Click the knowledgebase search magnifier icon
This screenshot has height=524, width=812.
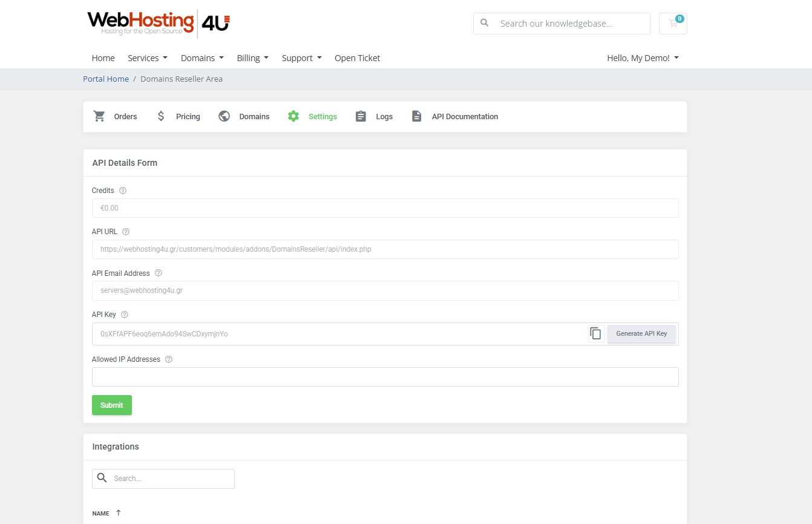pos(484,23)
